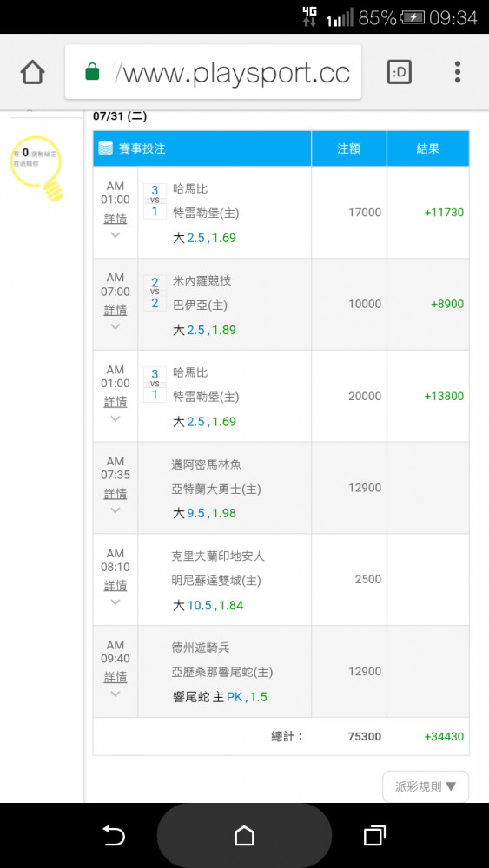
Task: Open the browser tab switcher icon
Action: (400, 72)
